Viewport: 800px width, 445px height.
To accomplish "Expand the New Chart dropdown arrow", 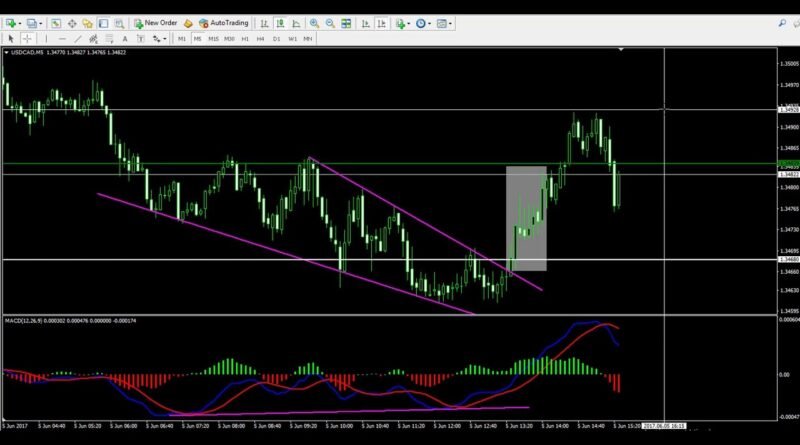I will 19,23.
